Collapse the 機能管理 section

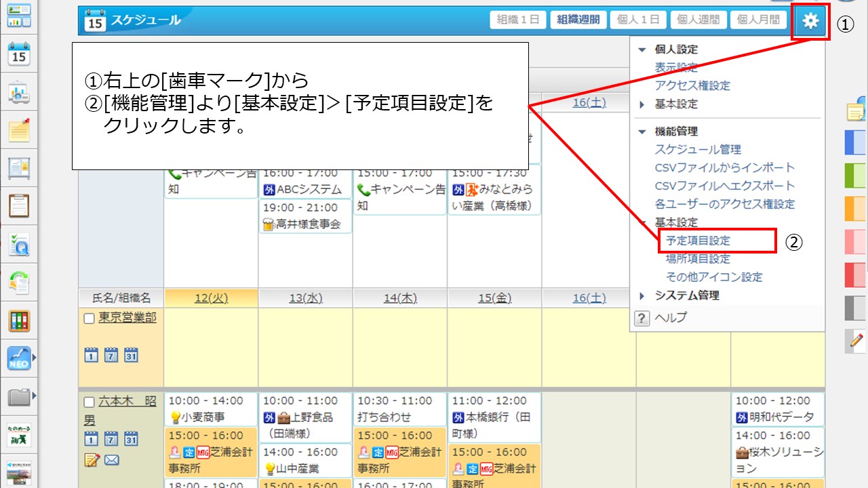(x=643, y=131)
